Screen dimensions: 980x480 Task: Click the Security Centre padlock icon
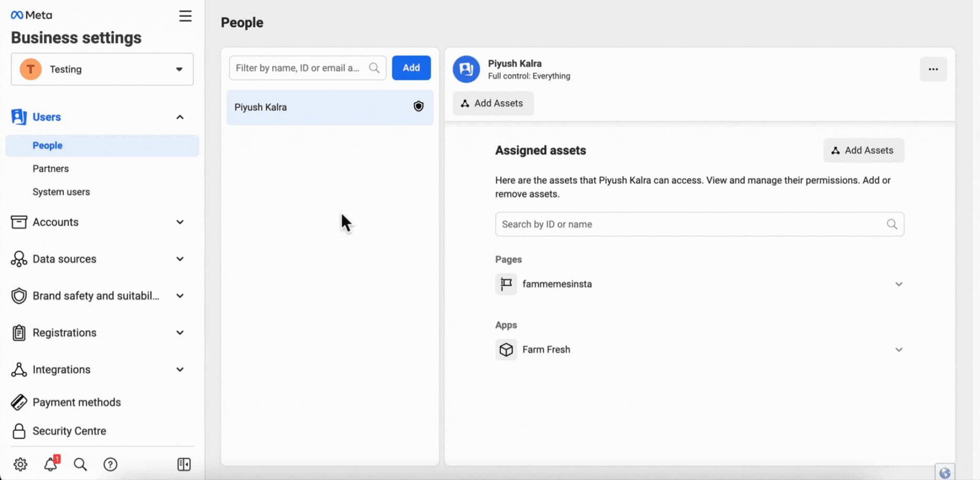[19, 431]
